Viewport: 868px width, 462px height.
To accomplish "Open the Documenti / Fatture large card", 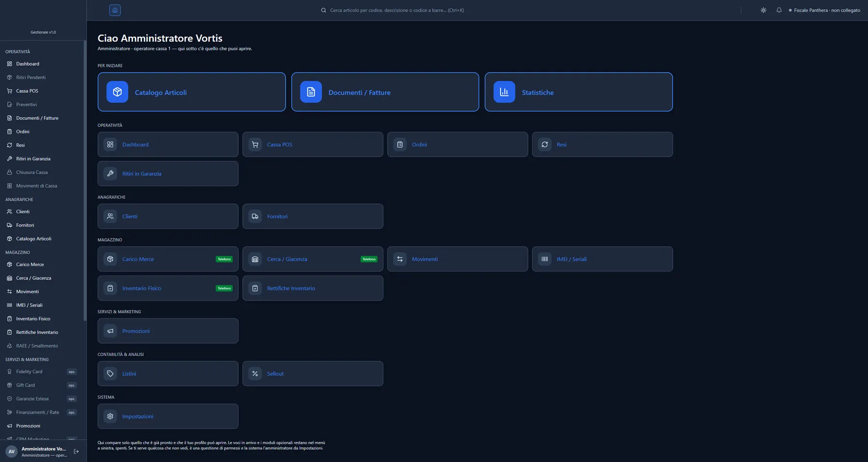I will tap(385, 92).
